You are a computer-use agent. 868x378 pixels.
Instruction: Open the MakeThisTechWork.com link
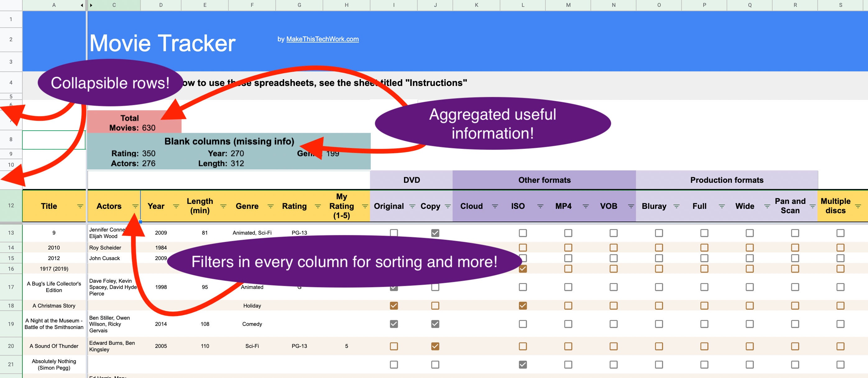[322, 39]
